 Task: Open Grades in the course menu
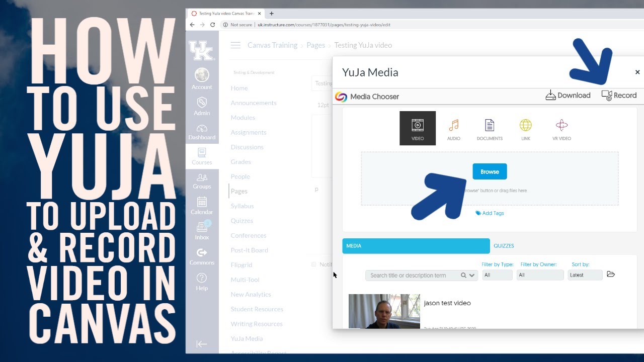(240, 162)
